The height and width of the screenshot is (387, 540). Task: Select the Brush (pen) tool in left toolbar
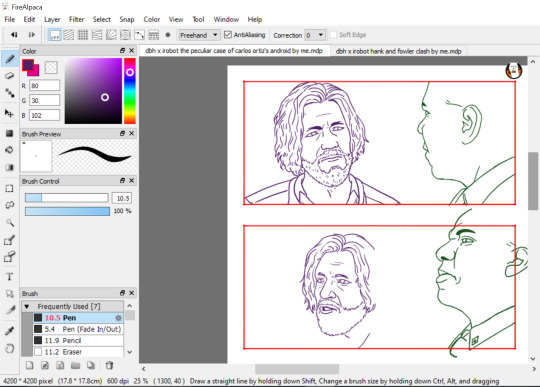coord(10,59)
